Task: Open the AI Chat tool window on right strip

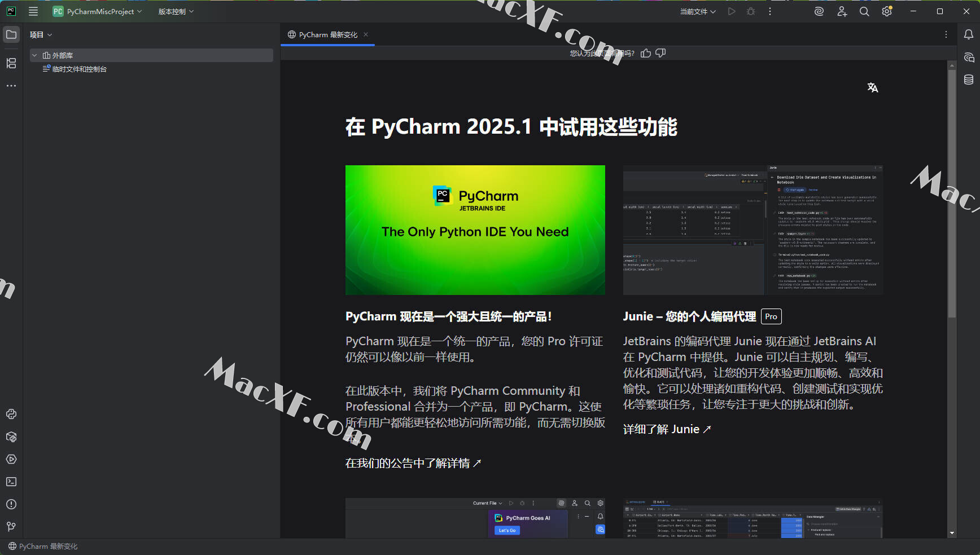Action: 969,57
